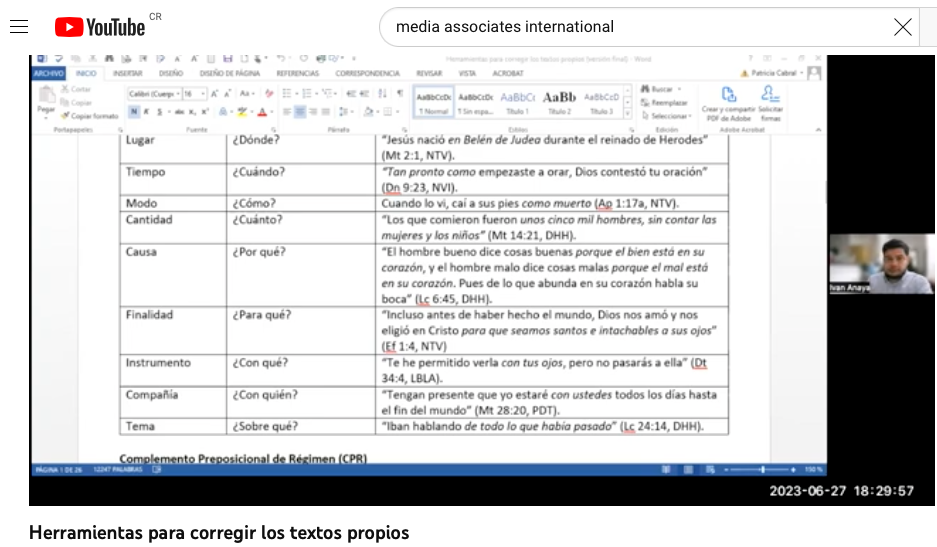Click the Copiar formato painter

tap(91, 116)
